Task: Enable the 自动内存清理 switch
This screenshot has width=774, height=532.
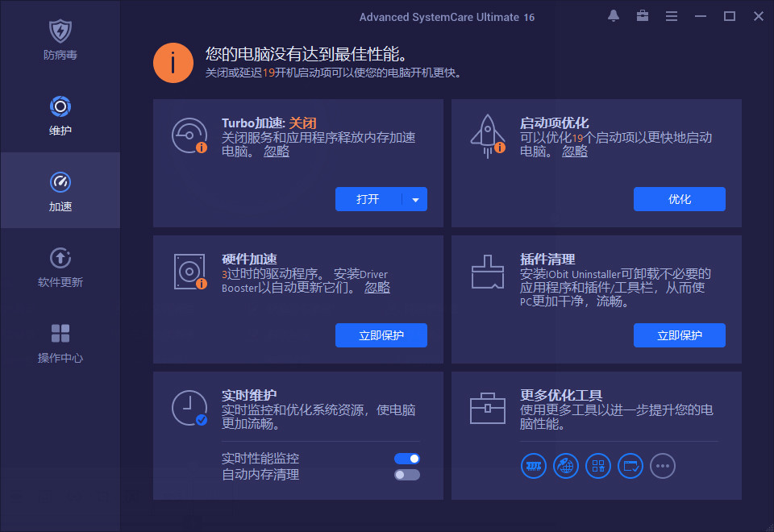Action: (406, 475)
